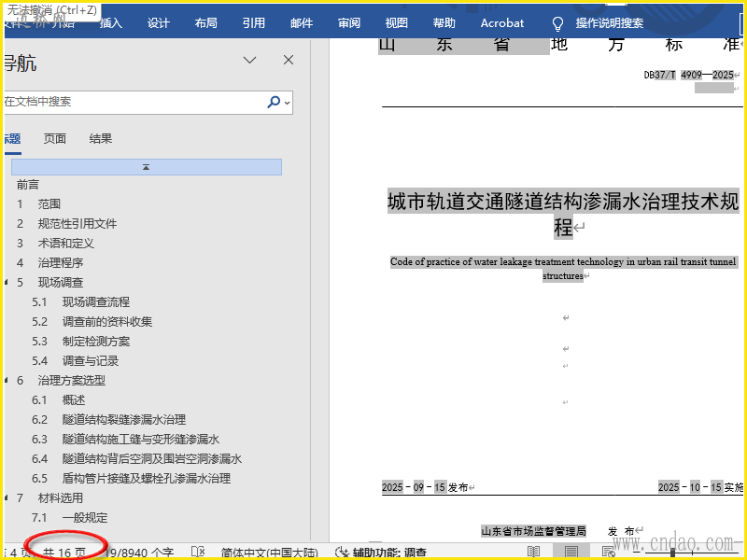Switch to the 引用 ribbon tab
The image size is (747, 560).
pos(253,22)
